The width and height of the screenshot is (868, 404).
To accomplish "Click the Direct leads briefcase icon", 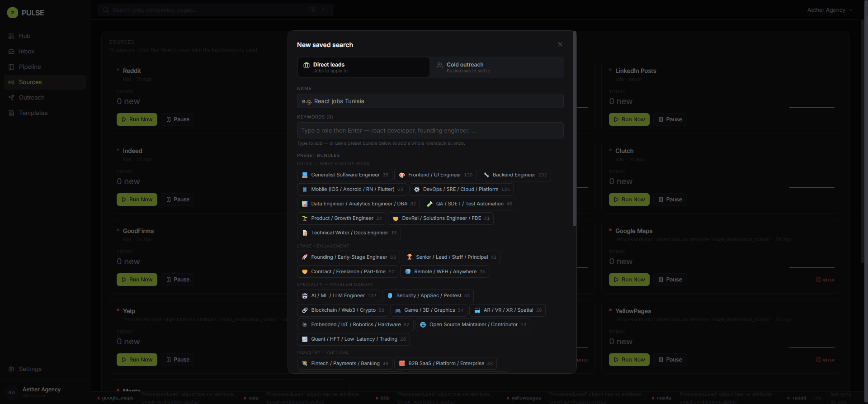I will [x=307, y=65].
